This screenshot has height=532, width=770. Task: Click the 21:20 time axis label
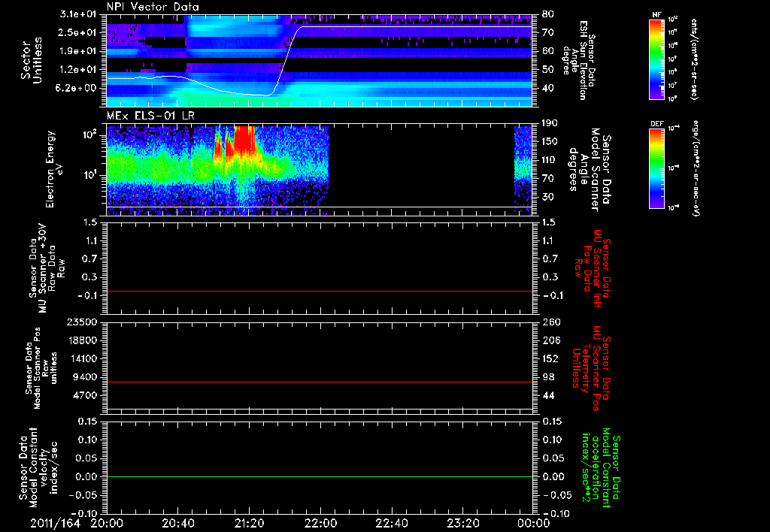250,523
